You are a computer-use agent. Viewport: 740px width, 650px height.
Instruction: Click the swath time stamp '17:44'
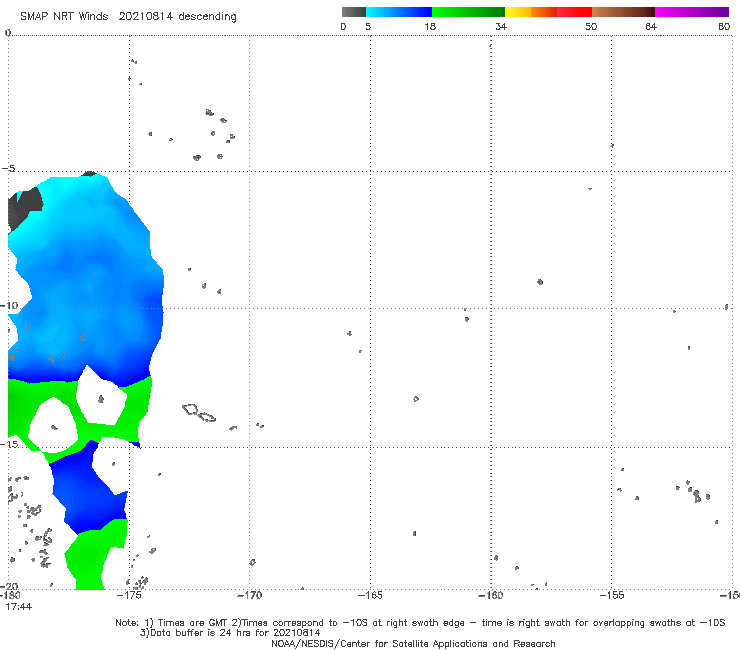pos(18,607)
